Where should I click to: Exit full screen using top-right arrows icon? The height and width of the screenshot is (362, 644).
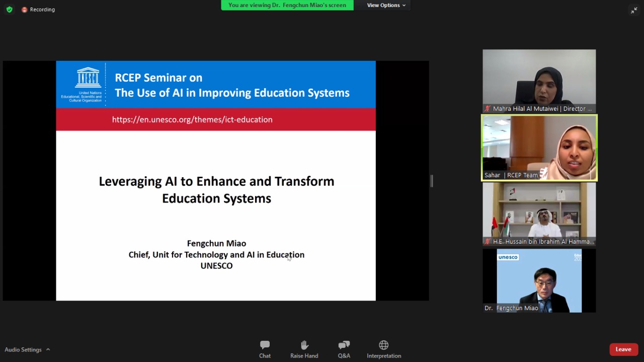pos(633,10)
